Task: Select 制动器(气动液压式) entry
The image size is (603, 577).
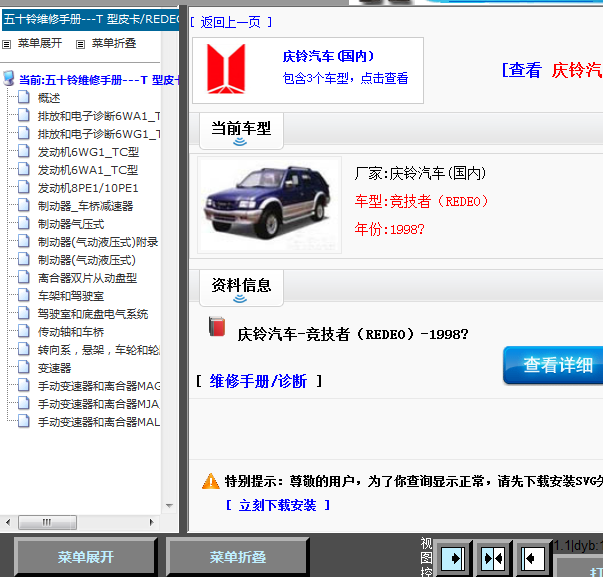Action: [x=87, y=260]
